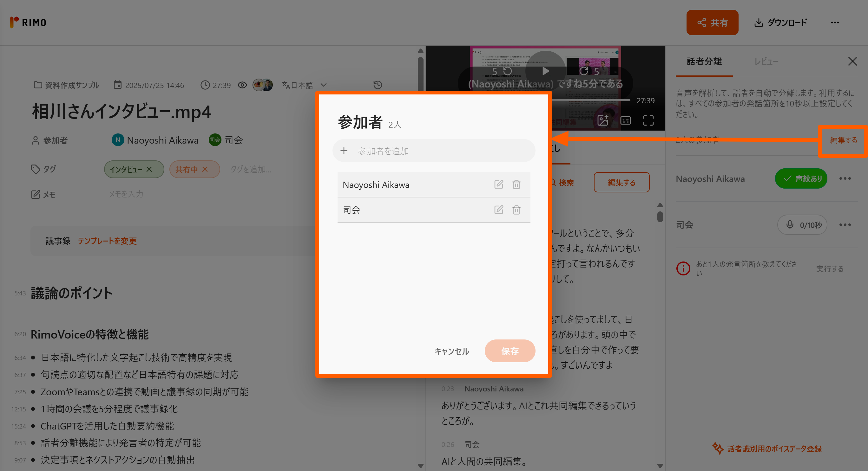Click the add image icon on video

coord(602,120)
